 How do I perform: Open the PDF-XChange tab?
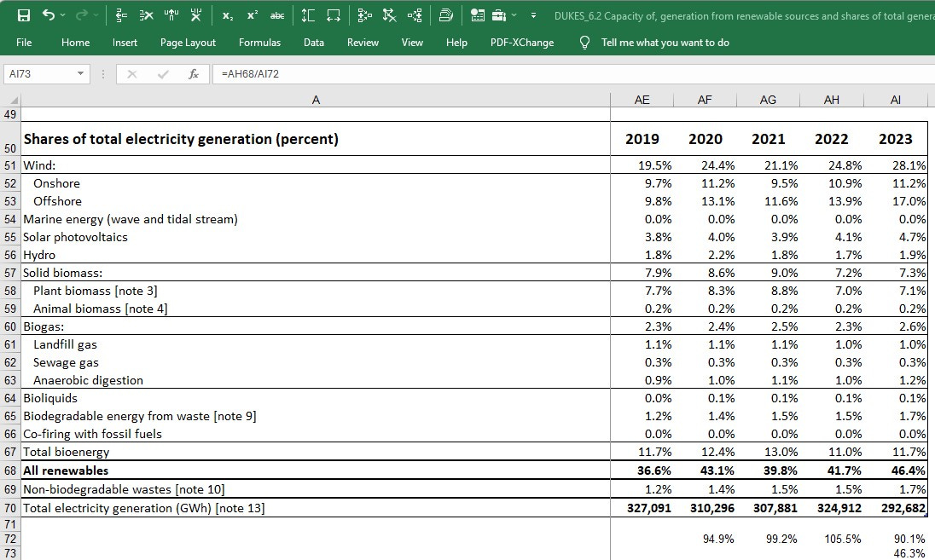click(x=522, y=43)
